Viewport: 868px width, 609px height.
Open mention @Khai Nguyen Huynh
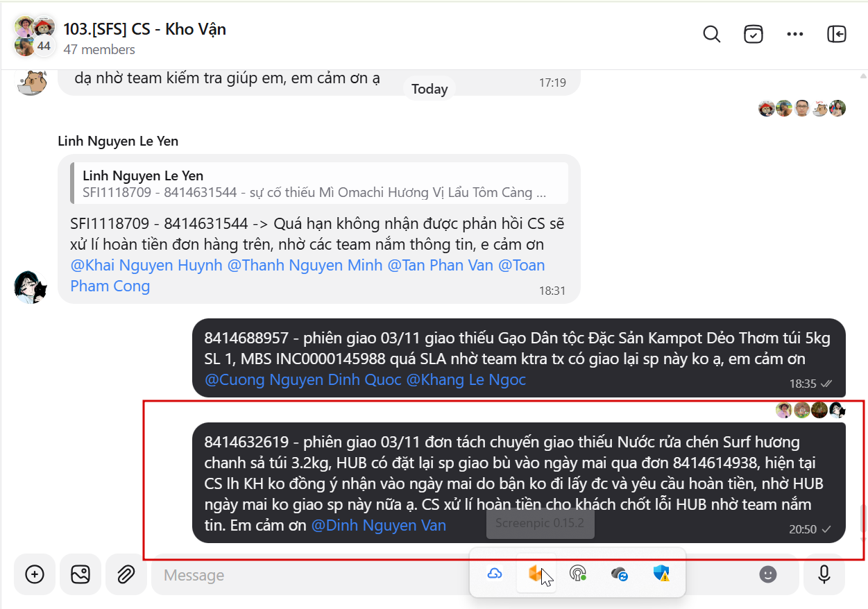tap(146, 265)
